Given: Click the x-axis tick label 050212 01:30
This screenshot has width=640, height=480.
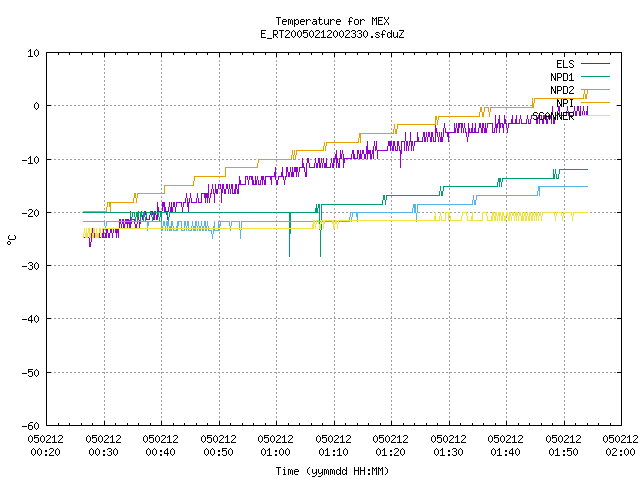Looking at the screenshot, I should (x=449, y=445).
